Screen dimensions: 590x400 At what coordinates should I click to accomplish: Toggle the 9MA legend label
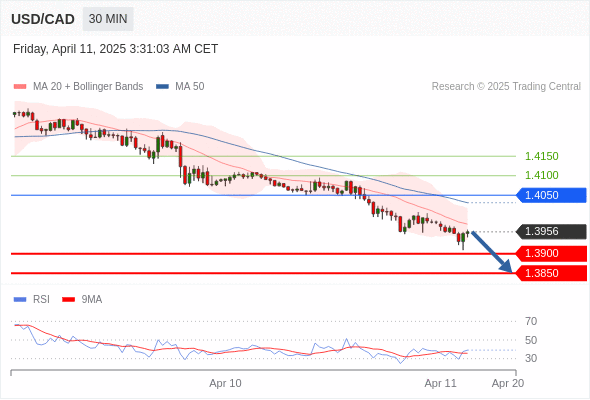92,300
